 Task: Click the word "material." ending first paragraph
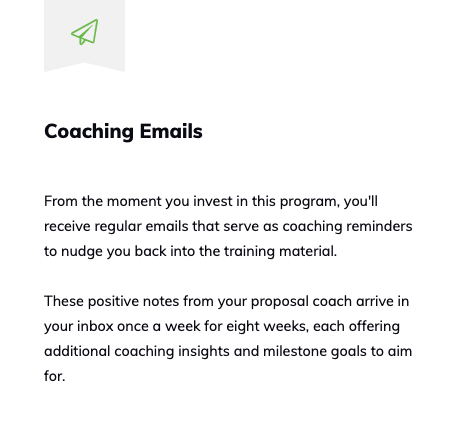308,251
